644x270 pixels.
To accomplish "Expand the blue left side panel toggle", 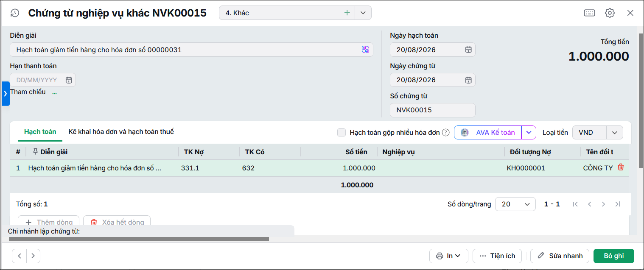I will [5, 94].
